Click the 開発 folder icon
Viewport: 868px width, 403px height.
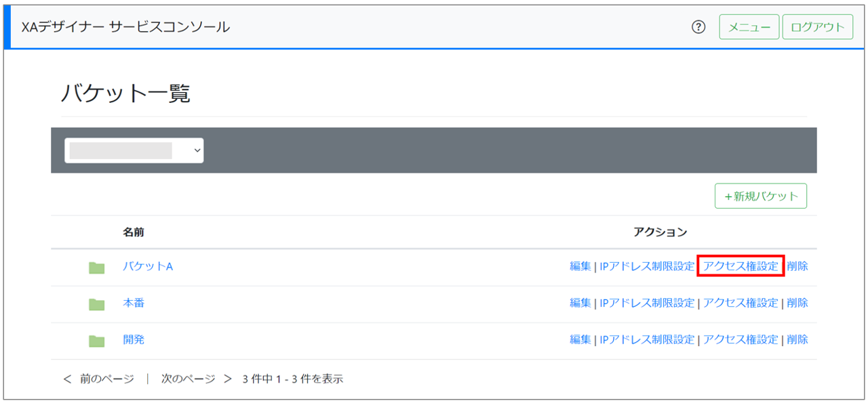[x=97, y=341]
